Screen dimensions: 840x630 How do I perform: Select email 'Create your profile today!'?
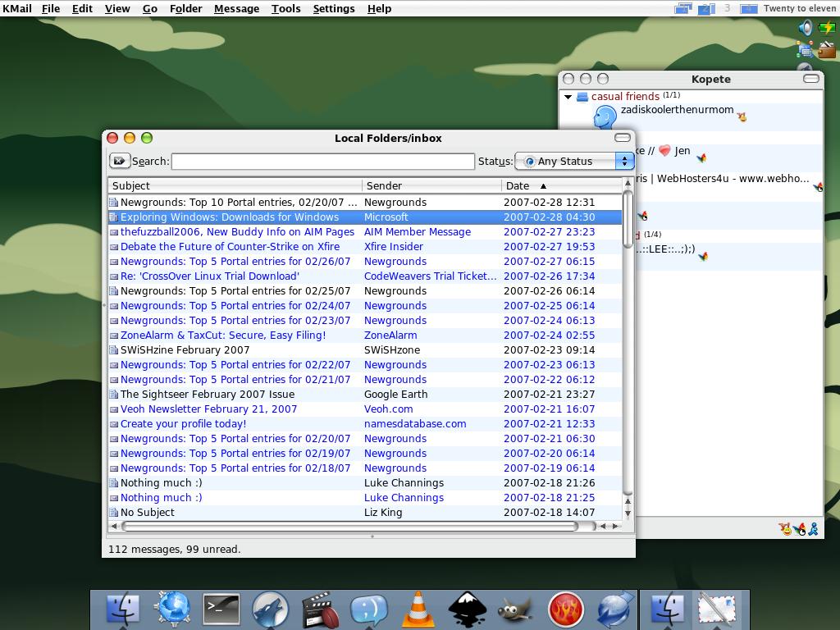click(x=365, y=424)
